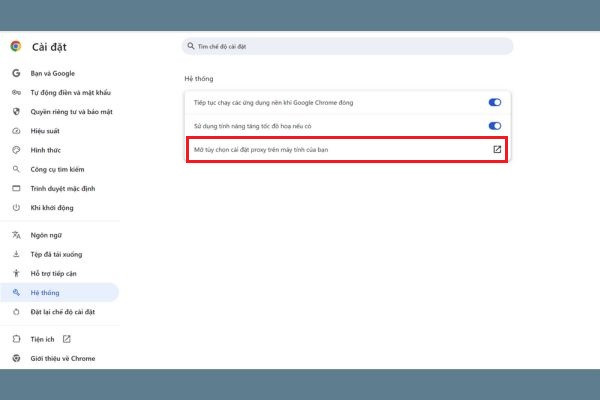Click the download icon for Tệp đã tải xuống

pyautogui.click(x=16, y=254)
